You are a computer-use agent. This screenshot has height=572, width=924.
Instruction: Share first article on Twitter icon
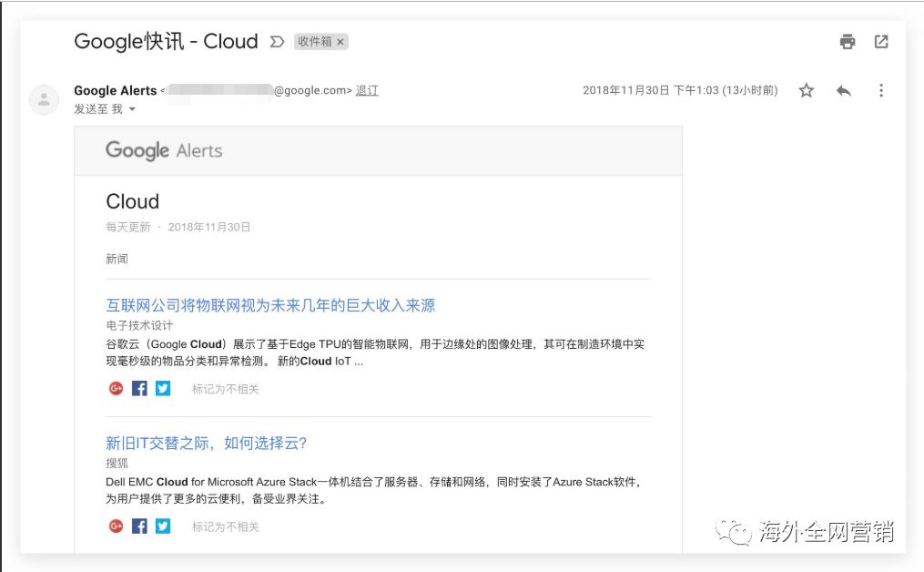[x=162, y=388]
